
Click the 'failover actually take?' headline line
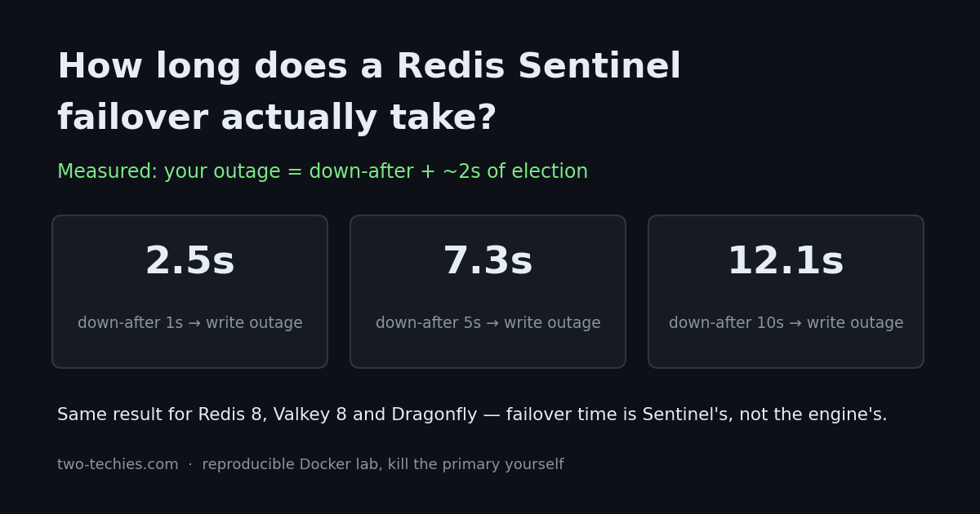(277, 118)
